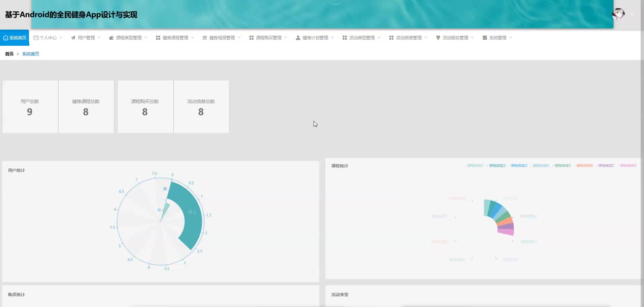644x307 pixels.
Task: Click the orange slice of the course pie
Action: [505, 222]
